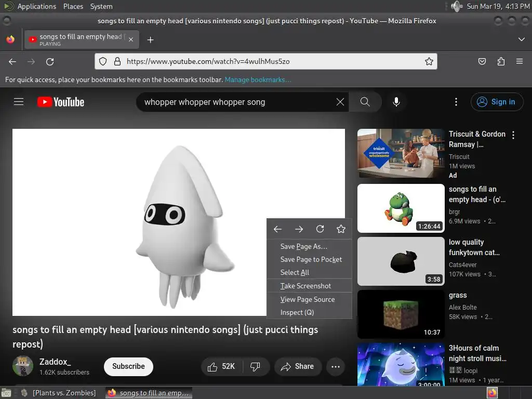Screen dimensions: 532x399
Task: Open options menu for the Triscuit ad
Action: pos(513,135)
